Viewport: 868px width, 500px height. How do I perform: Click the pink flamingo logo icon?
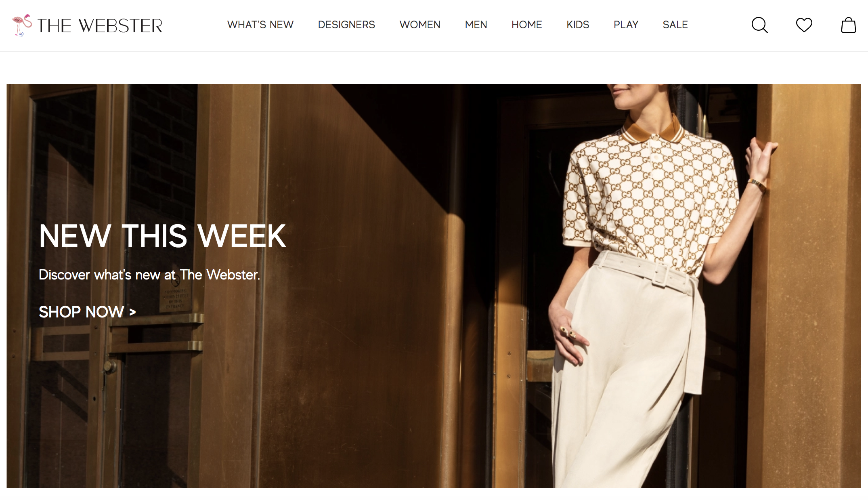tap(22, 25)
